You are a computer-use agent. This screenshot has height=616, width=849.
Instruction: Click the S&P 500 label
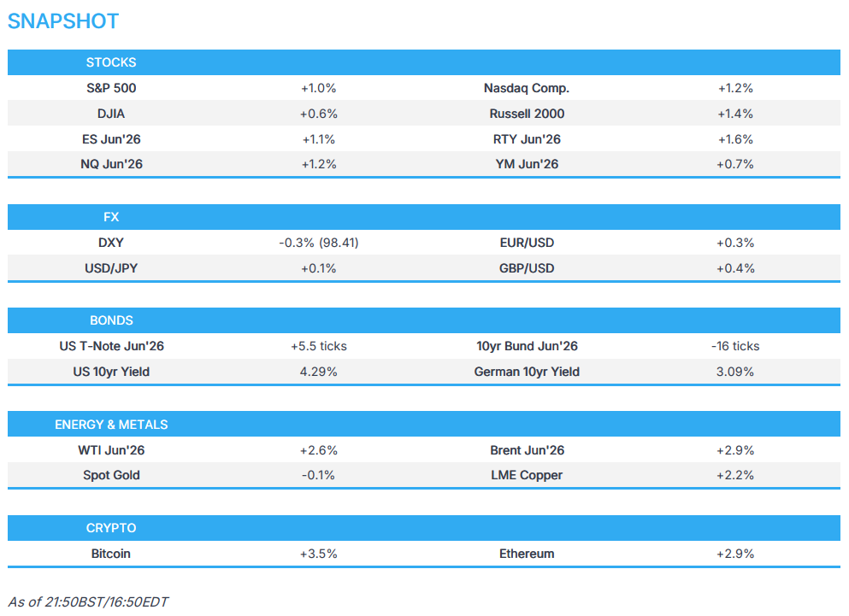[x=111, y=88]
